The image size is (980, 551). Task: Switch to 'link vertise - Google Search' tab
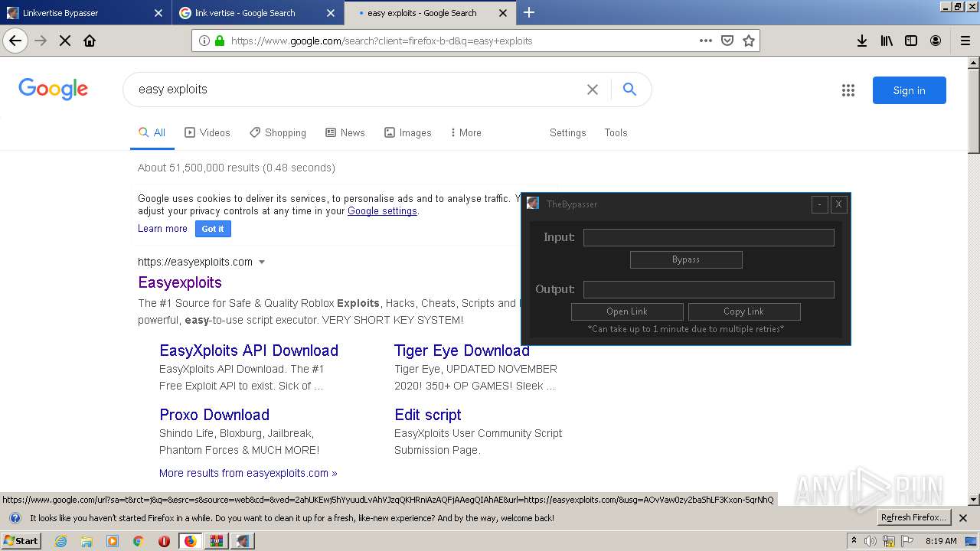click(257, 13)
